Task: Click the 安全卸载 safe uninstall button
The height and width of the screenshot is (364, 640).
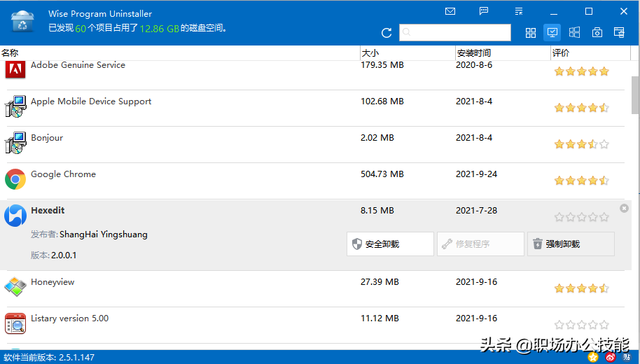Action: click(x=390, y=244)
